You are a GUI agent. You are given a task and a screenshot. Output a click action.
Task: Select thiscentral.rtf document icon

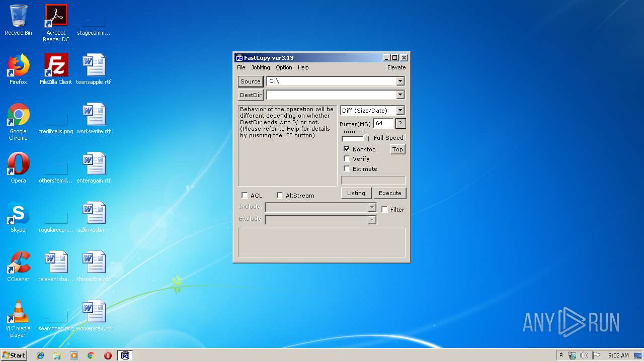pyautogui.click(x=94, y=266)
